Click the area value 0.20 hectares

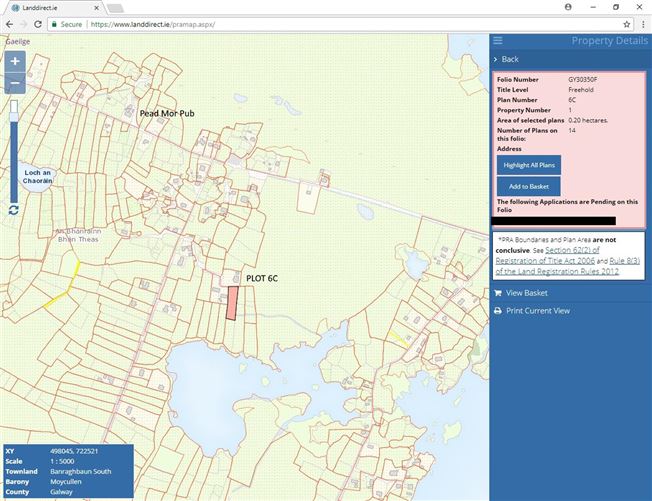588,120
